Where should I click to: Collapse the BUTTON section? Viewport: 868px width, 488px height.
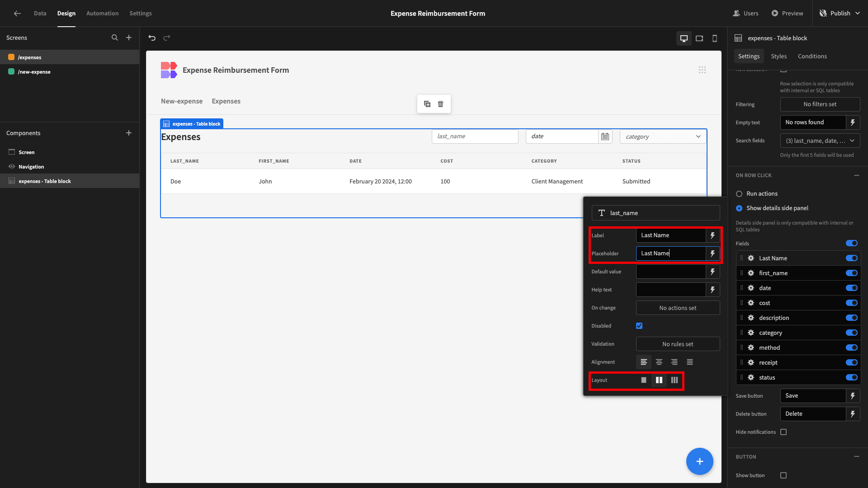[x=857, y=457]
